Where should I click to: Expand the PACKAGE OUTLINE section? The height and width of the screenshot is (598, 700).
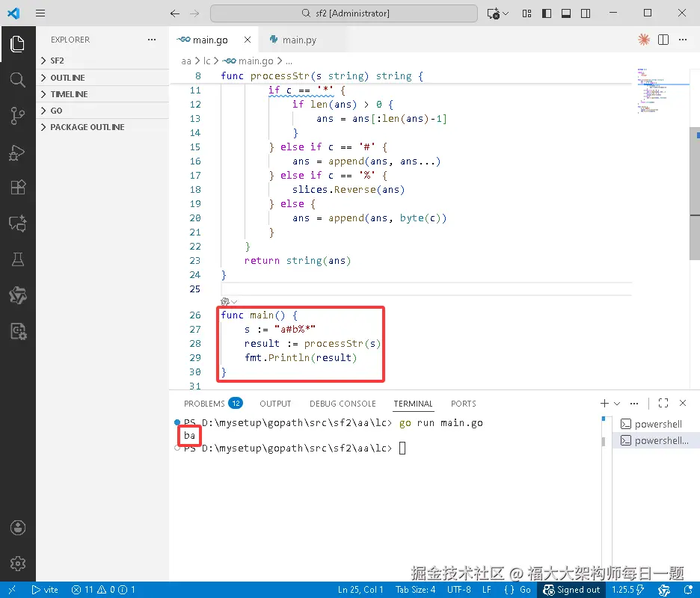pyautogui.click(x=102, y=127)
